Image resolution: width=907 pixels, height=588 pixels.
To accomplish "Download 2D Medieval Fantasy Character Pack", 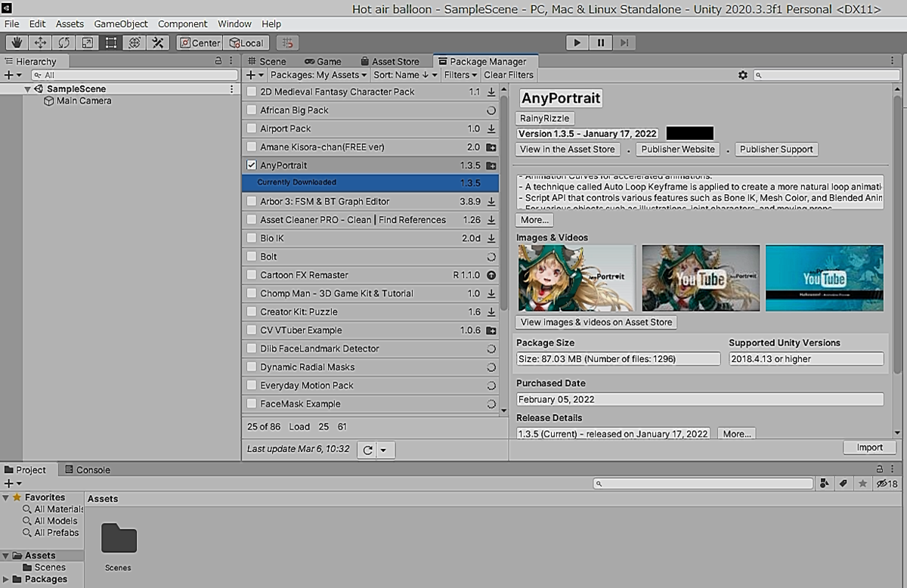I will [491, 91].
